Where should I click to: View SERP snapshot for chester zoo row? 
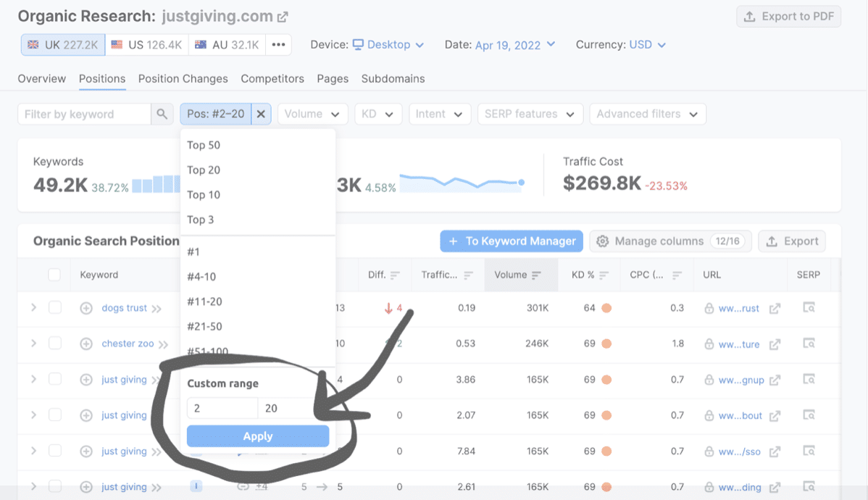(809, 343)
